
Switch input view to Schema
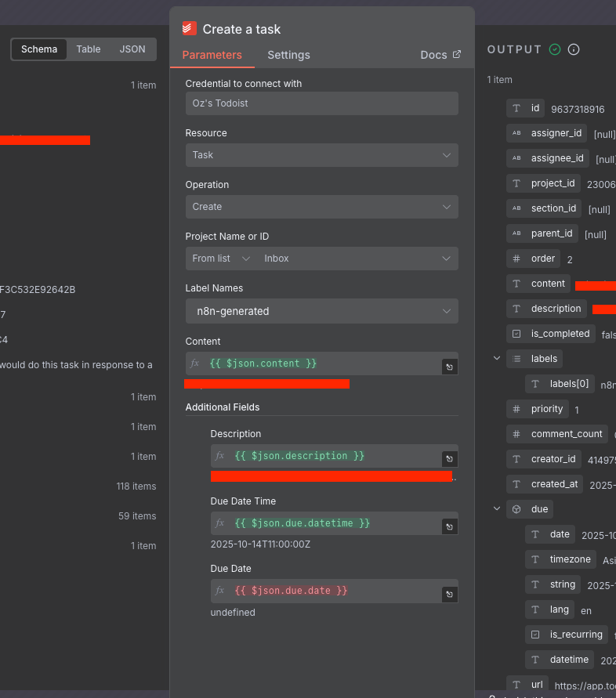39,49
